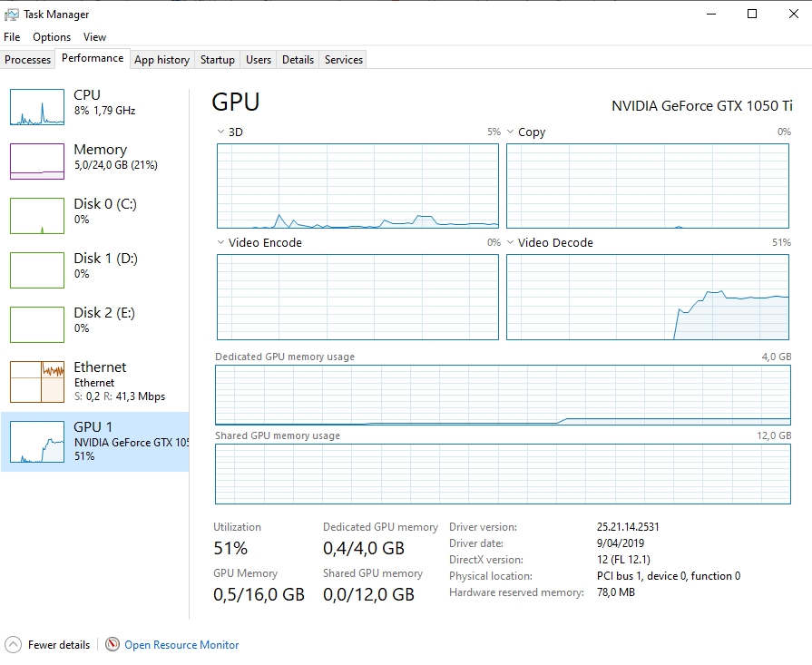Open Disk 1 (D:) performance view
Image resolution: width=812 pixels, height=665 pixels.
coord(104,265)
